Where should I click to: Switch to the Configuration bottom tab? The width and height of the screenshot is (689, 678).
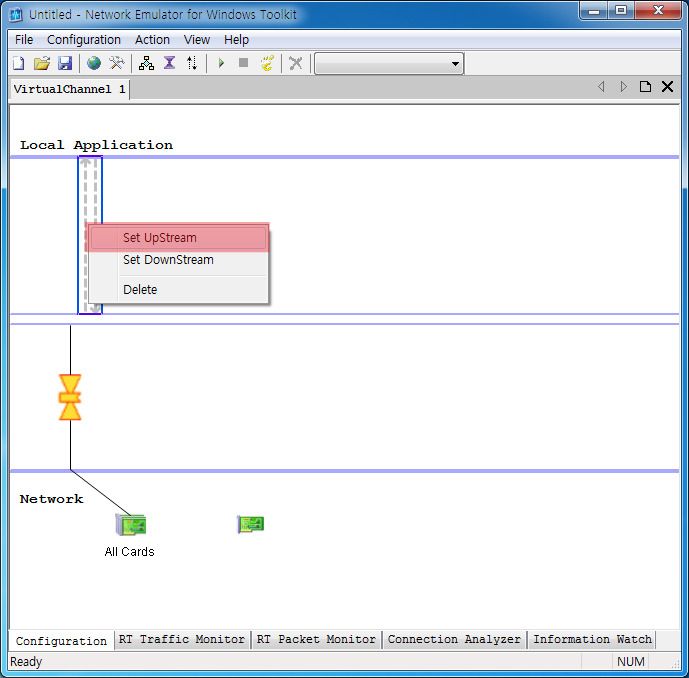click(x=61, y=641)
